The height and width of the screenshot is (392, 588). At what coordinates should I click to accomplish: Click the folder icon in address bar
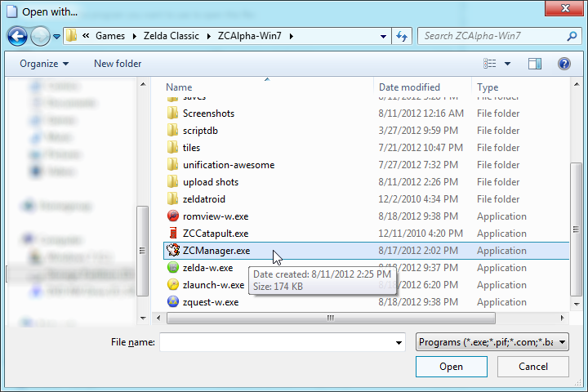pyautogui.click(x=71, y=36)
